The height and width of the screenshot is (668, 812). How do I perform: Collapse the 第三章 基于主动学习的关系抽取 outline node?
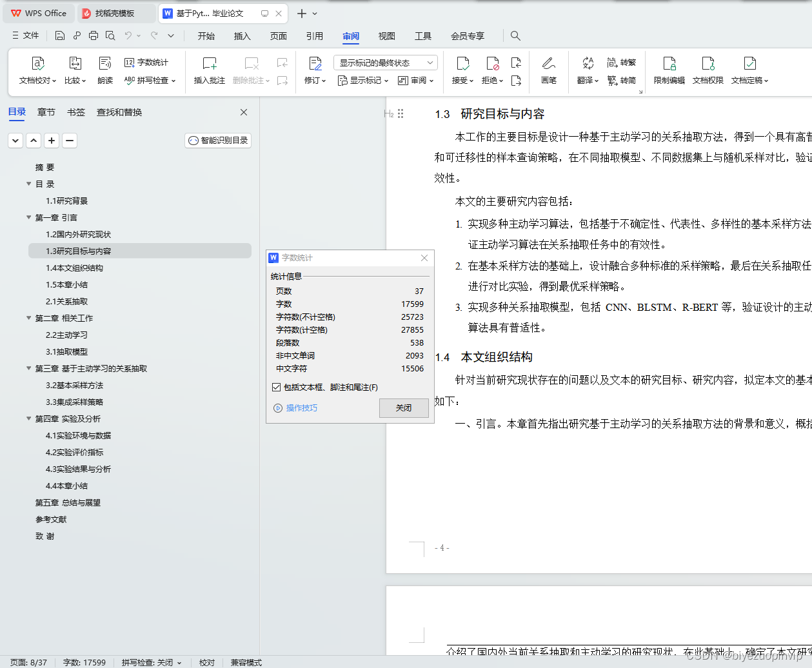click(28, 368)
